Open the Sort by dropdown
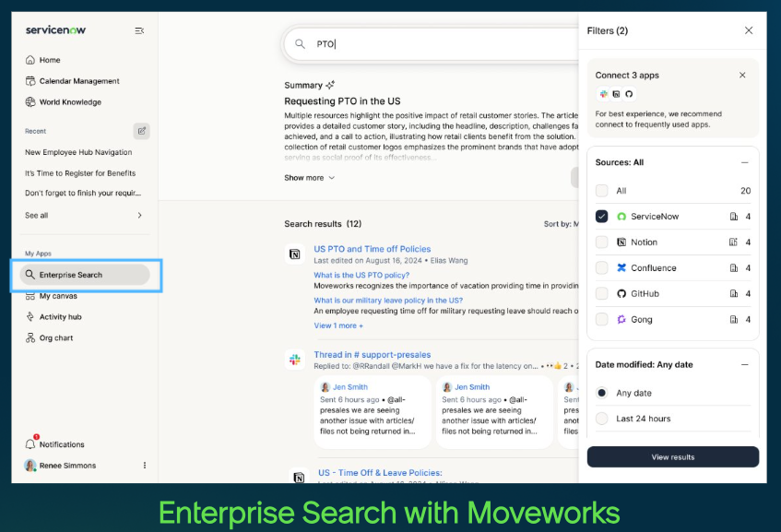The height and width of the screenshot is (532, 781). [x=562, y=224]
